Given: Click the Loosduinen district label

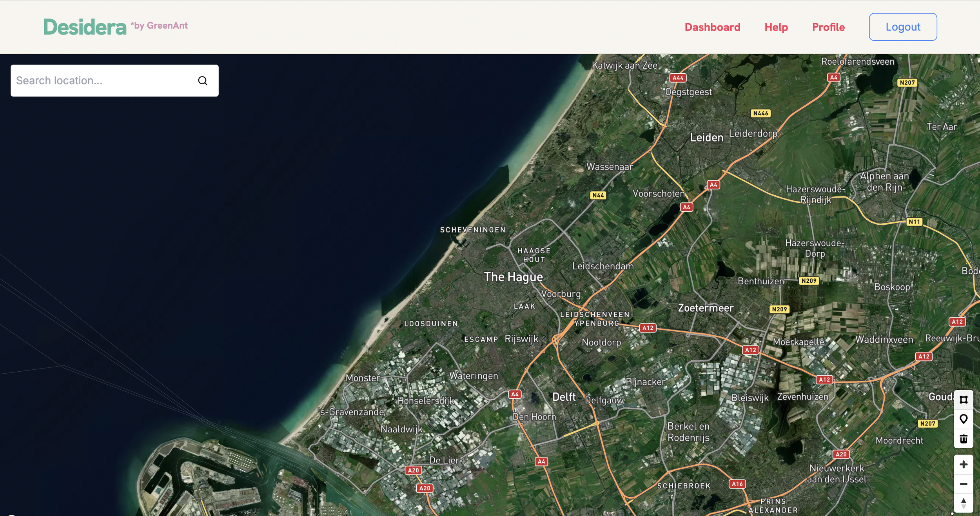Looking at the screenshot, I should click(x=431, y=324).
